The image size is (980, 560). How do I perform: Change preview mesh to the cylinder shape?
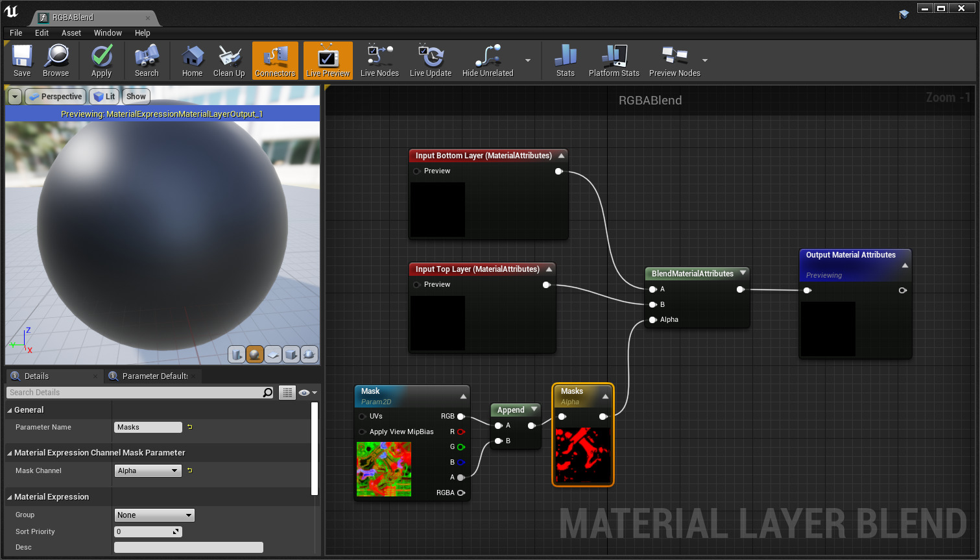[237, 354]
